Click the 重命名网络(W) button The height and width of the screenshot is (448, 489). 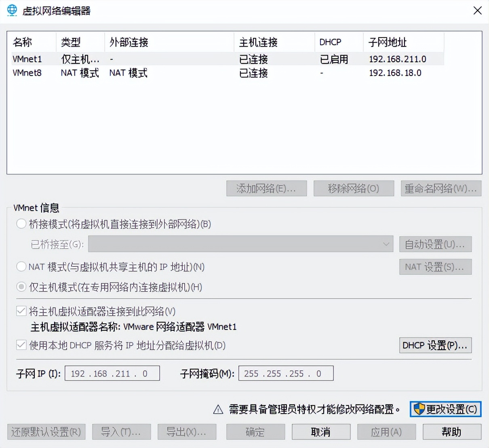click(x=441, y=188)
